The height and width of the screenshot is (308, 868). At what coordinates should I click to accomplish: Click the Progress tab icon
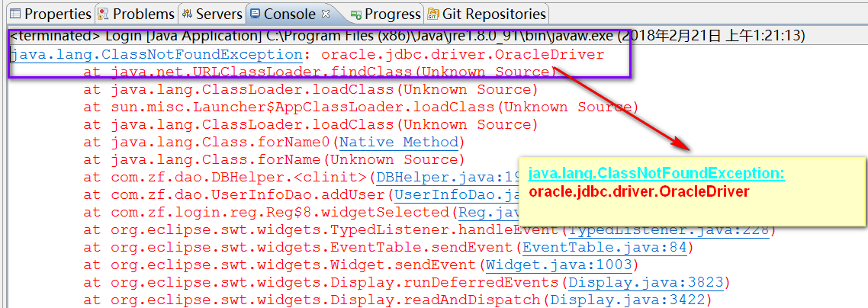[357, 14]
